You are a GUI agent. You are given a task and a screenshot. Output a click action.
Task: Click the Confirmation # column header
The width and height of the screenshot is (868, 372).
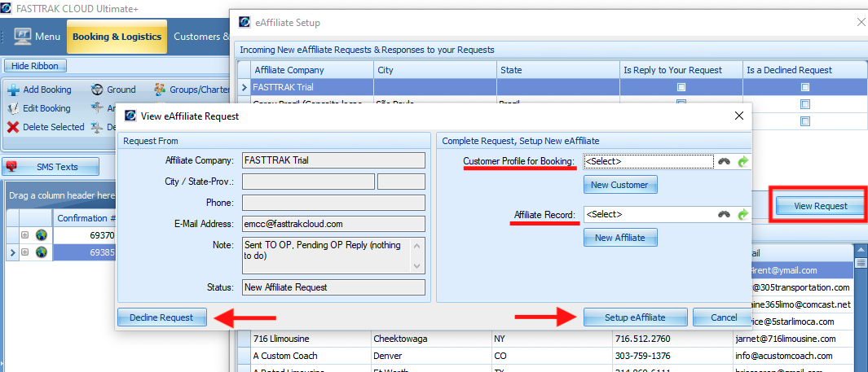(x=85, y=218)
